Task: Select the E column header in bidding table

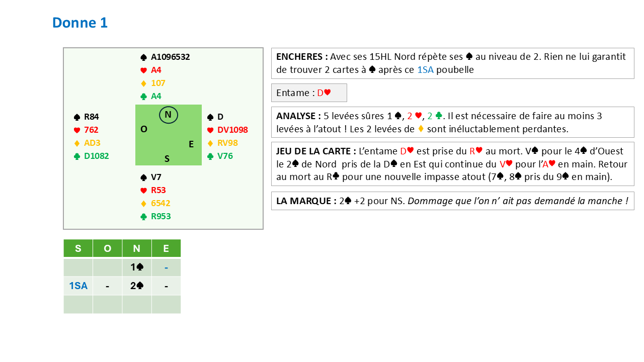Action: tap(166, 248)
